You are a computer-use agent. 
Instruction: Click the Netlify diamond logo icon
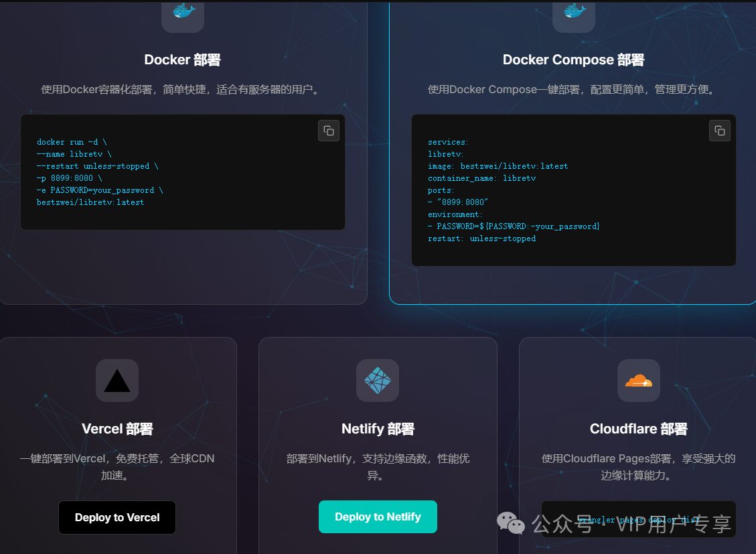378,380
